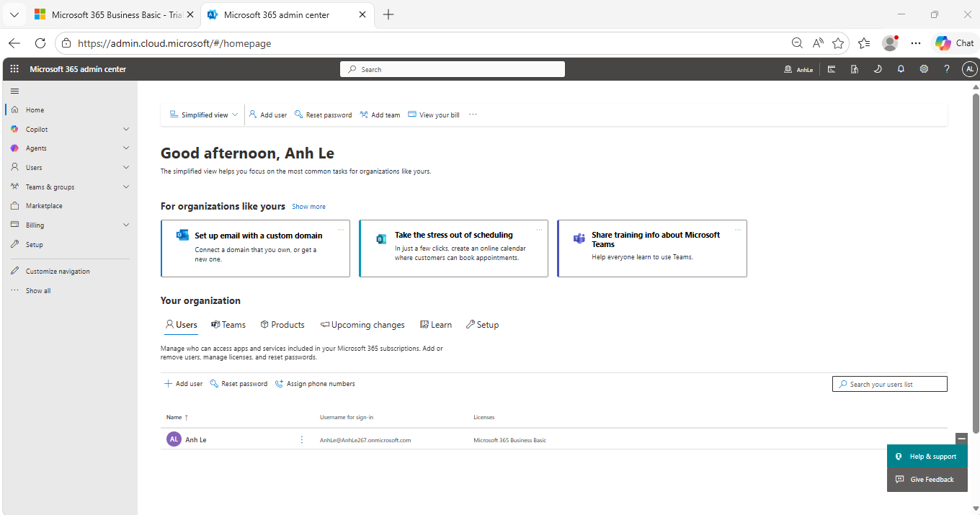Click the install mobile app header icon
Screen dimensions: 980x515
click(x=854, y=69)
